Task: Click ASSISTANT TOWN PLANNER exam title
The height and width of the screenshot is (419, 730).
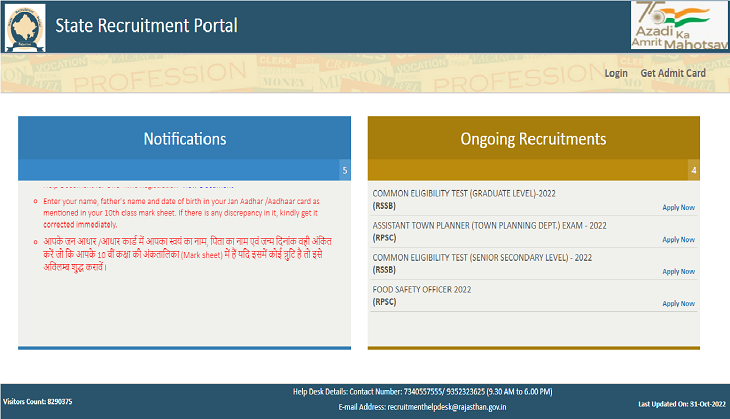Action: 489,225
